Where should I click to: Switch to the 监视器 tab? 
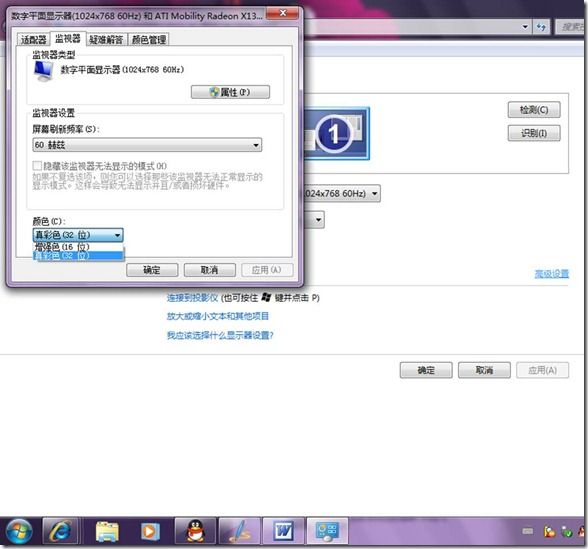[68, 38]
